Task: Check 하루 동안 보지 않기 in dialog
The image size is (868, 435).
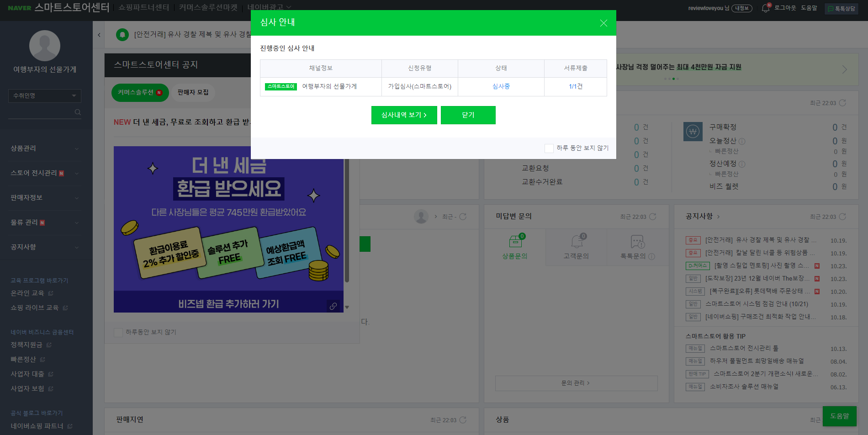Action: pyautogui.click(x=549, y=148)
